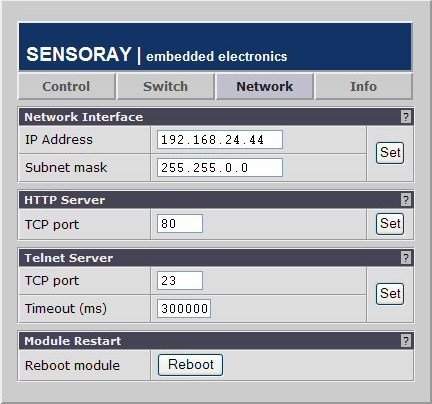This screenshot has height=404, width=432.
Task: Click the Reboot button
Action: (190, 365)
